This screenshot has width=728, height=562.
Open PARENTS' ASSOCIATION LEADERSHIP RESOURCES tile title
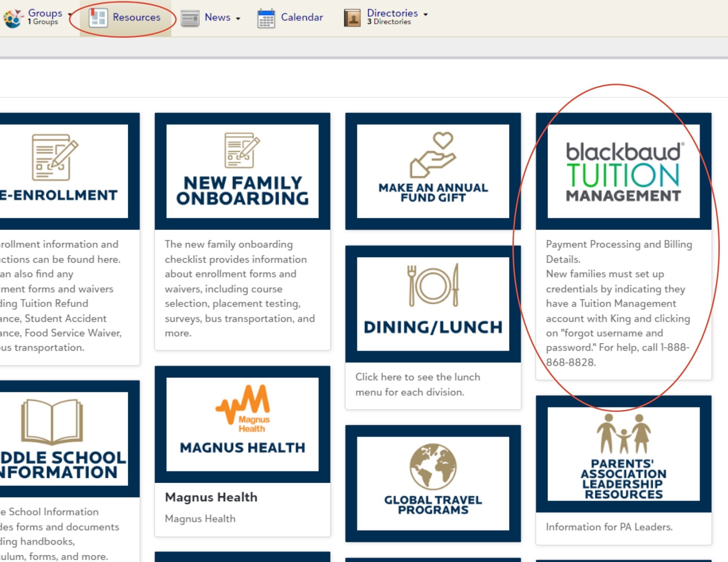624,479
